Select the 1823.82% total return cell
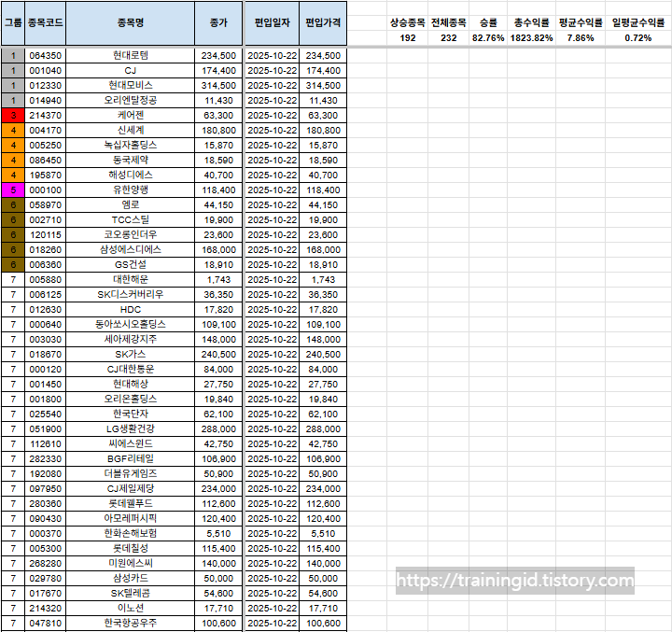Image resolution: width=672 pixels, height=632 pixels. 531,38
